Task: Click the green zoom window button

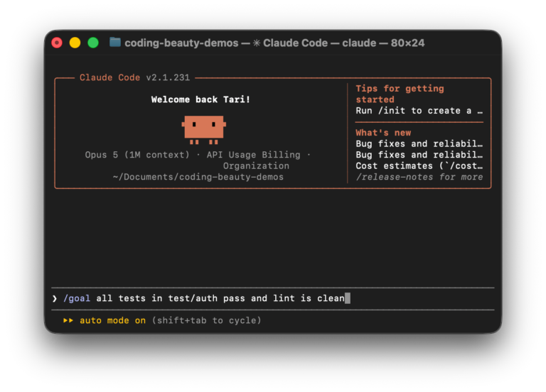Action: pyautogui.click(x=93, y=43)
